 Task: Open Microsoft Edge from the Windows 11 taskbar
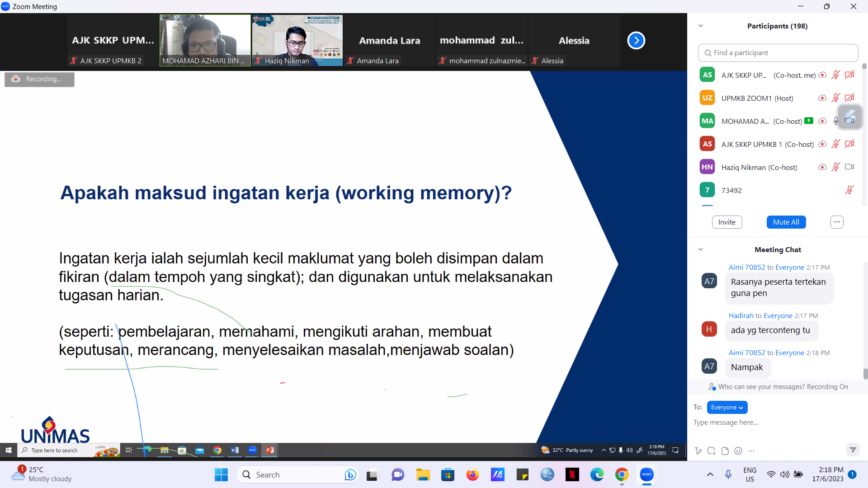597,474
